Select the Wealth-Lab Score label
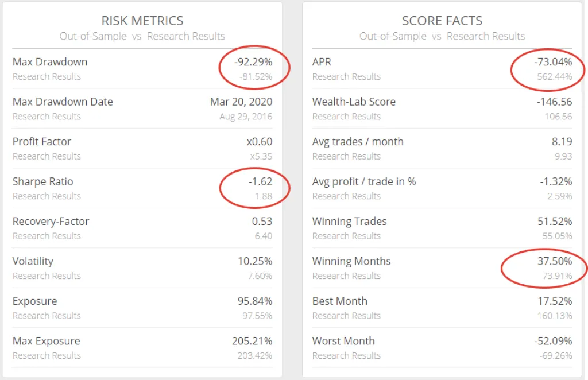Screen dimensions: 588x380 click(354, 102)
